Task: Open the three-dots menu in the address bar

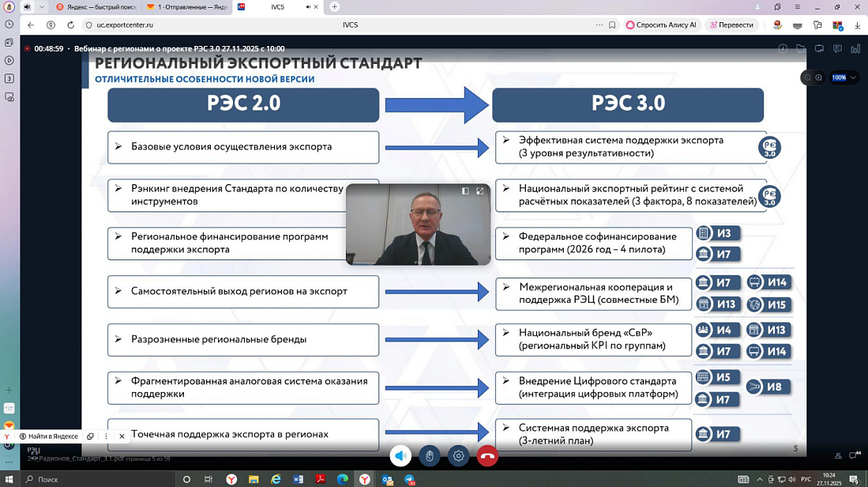Action: click(599, 25)
